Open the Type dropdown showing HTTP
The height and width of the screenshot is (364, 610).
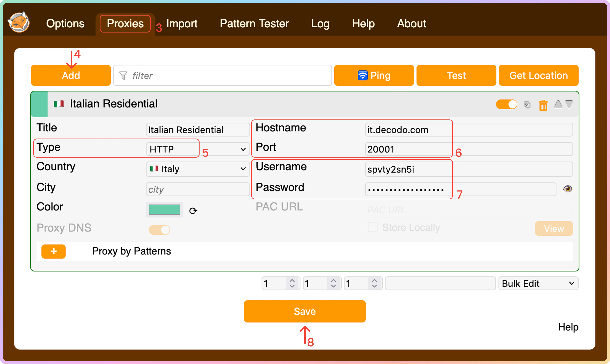pos(198,149)
